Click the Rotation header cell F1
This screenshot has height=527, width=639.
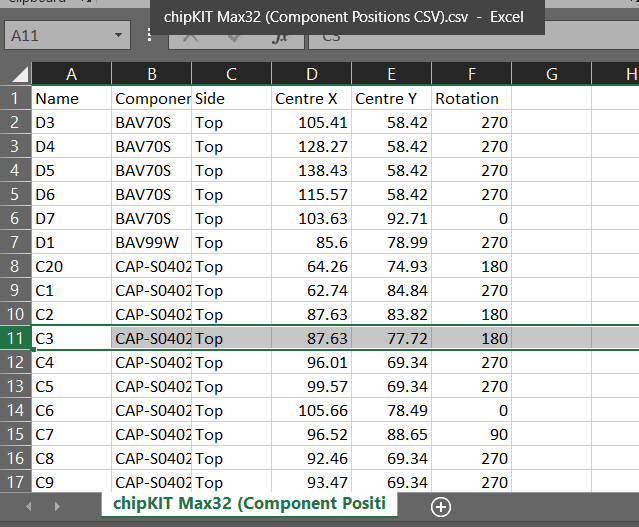471,98
